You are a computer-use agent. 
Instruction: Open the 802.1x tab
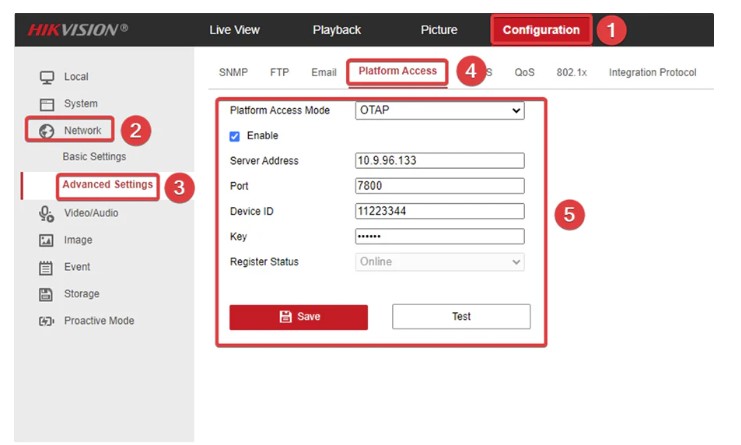coord(571,72)
